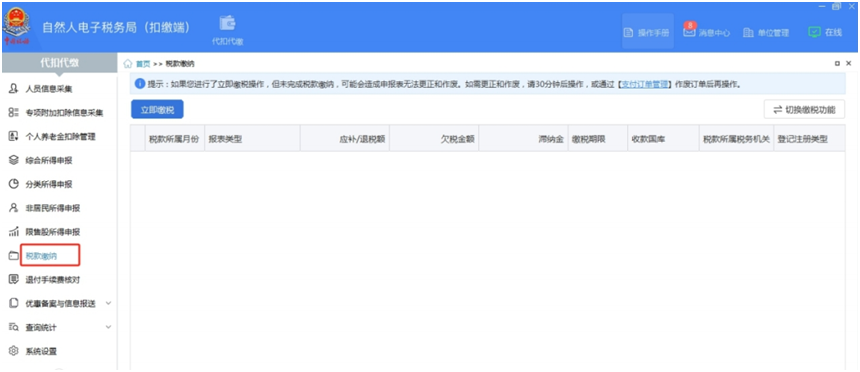Expand the chevron beside 查询统计
The image size is (860, 372).
[x=108, y=327]
